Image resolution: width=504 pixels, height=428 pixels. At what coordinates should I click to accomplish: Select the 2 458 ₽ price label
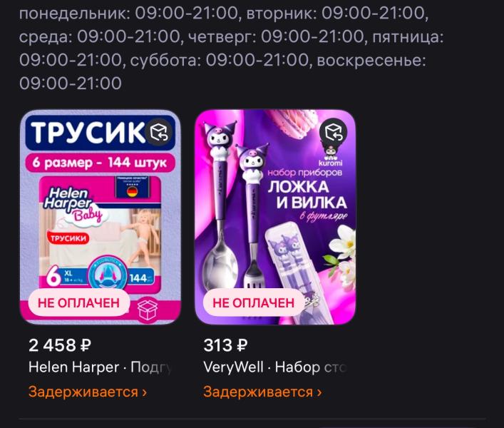(x=60, y=345)
